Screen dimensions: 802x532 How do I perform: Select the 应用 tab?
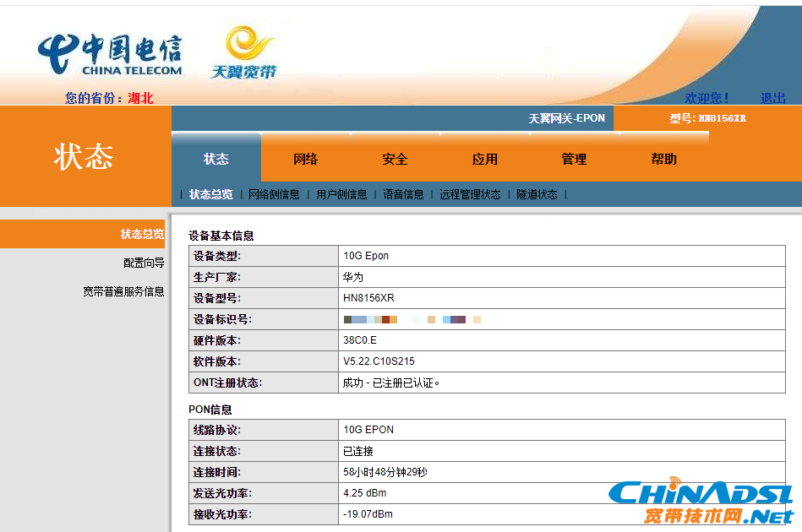(x=484, y=159)
